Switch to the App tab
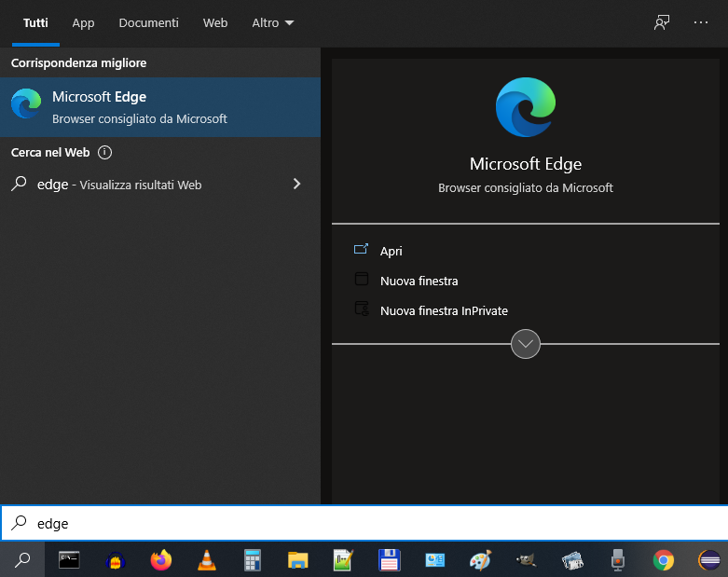 pyautogui.click(x=83, y=22)
